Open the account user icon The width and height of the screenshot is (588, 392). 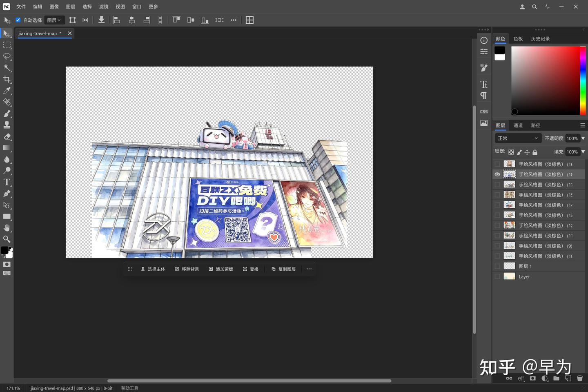click(x=522, y=7)
